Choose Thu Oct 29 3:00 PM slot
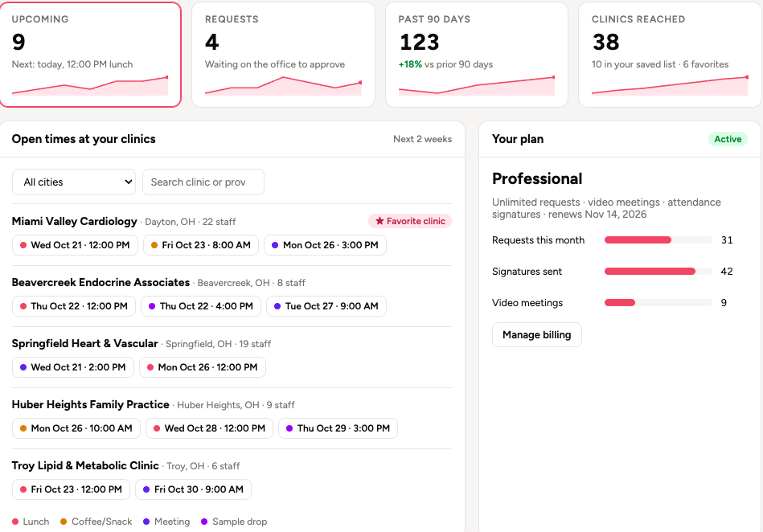The height and width of the screenshot is (532, 763). coord(338,428)
